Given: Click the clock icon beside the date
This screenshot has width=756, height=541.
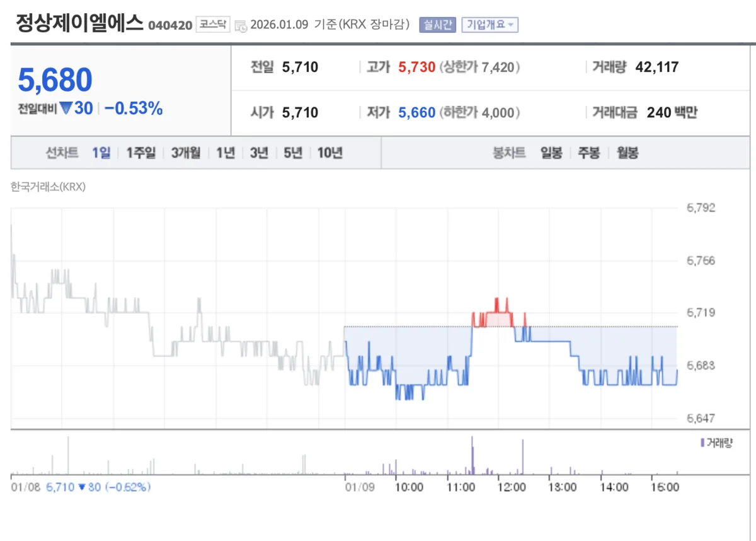Looking at the screenshot, I should [241, 26].
